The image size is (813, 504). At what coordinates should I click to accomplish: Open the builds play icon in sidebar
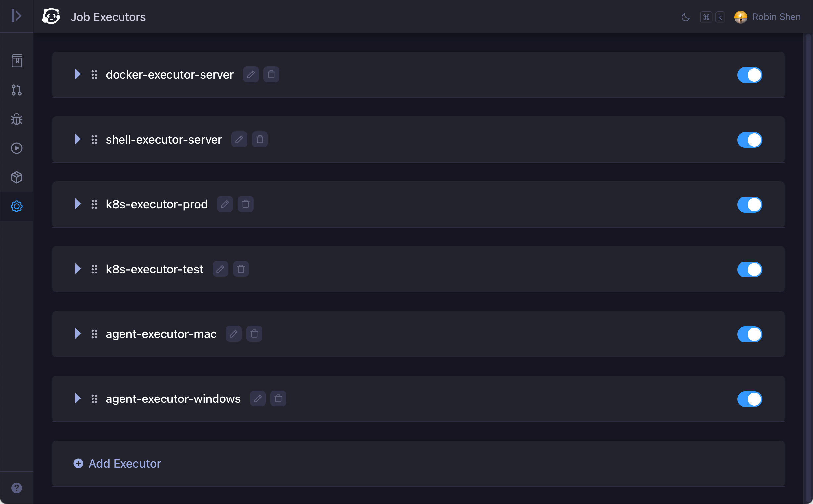(x=16, y=148)
